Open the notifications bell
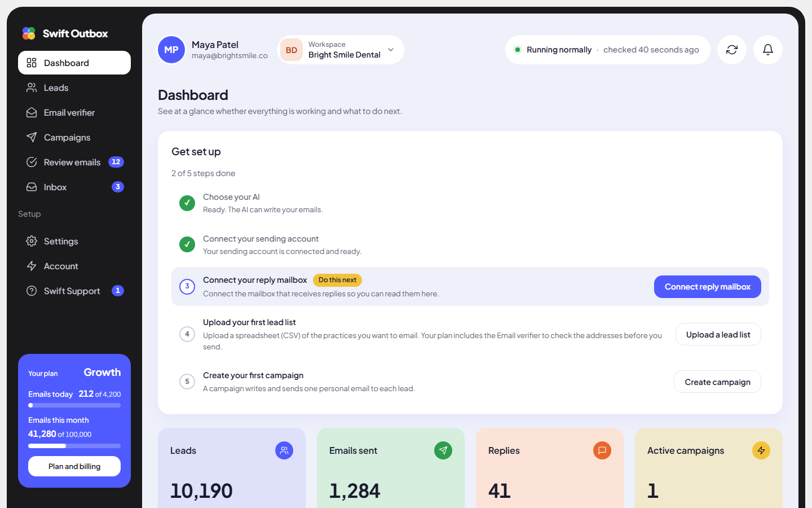 coord(768,50)
